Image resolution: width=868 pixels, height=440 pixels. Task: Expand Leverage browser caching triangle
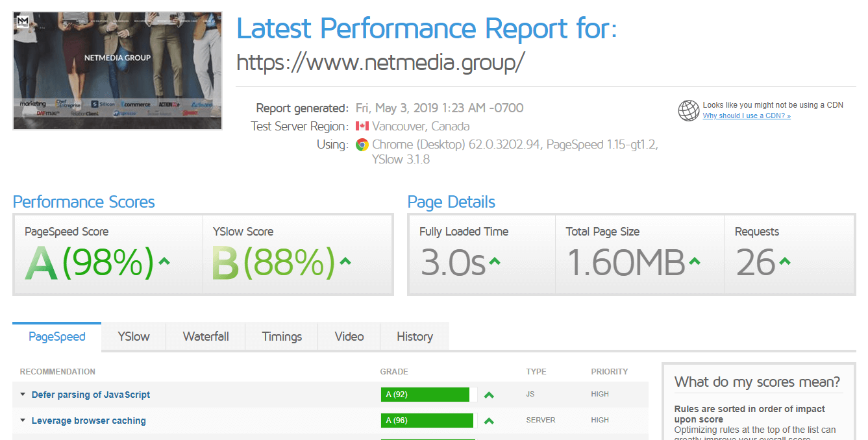click(x=23, y=421)
